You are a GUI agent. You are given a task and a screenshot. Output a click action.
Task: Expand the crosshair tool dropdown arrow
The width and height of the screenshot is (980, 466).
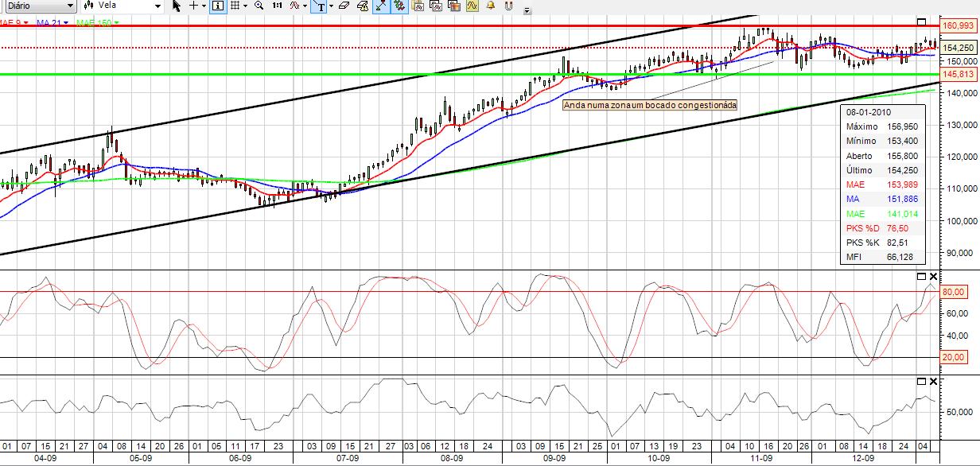click(x=204, y=6)
